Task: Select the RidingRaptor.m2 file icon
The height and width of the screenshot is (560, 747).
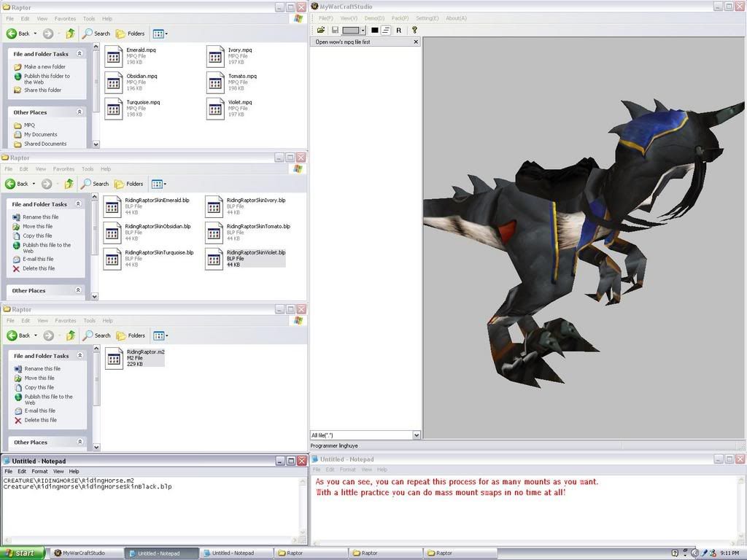Action: 114,359
